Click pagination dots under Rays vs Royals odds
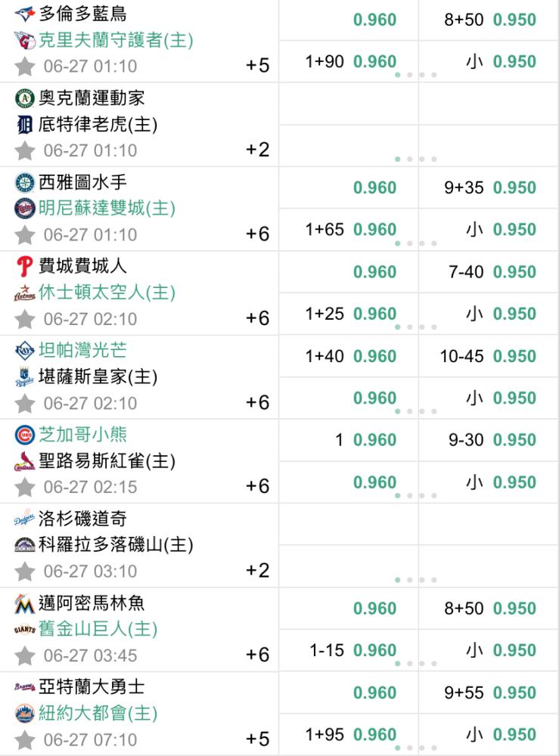The height and width of the screenshot is (756, 559). coord(416,411)
